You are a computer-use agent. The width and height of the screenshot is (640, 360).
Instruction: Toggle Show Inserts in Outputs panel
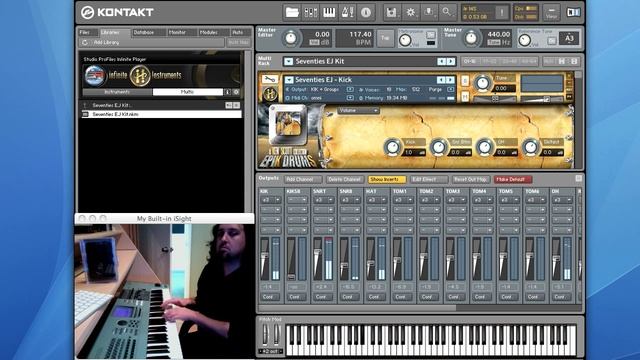[386, 180]
